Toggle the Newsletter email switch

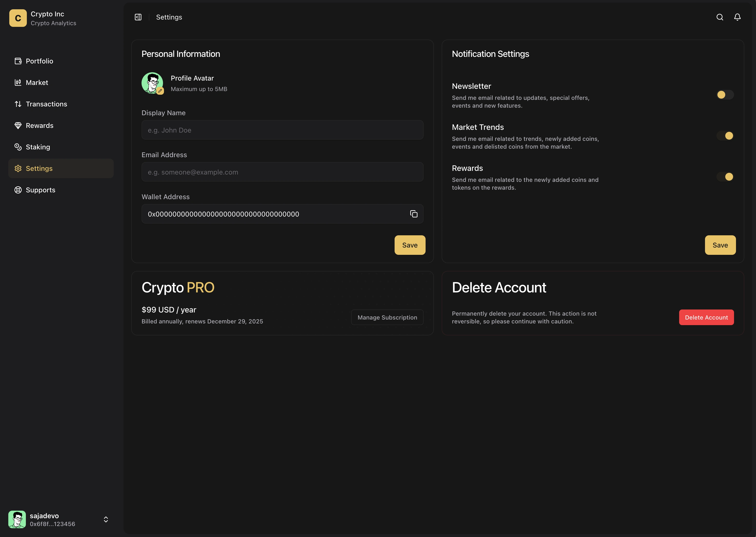(725, 95)
